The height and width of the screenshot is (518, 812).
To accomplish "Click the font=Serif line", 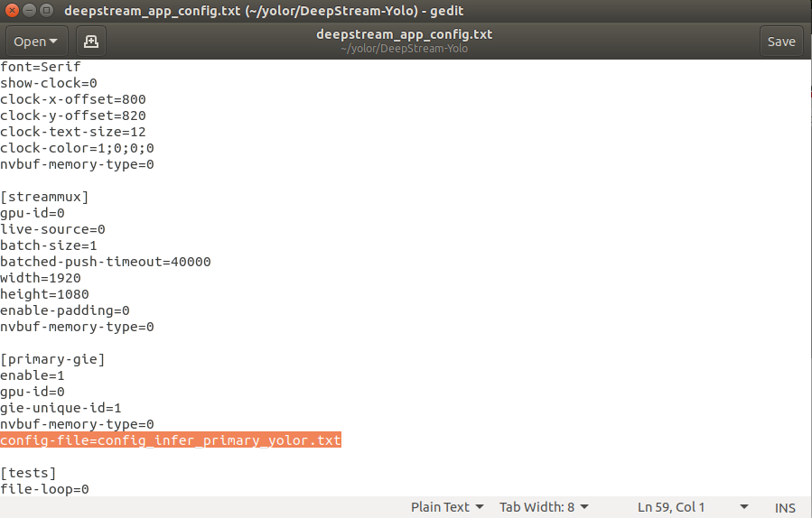I will 41,67.
